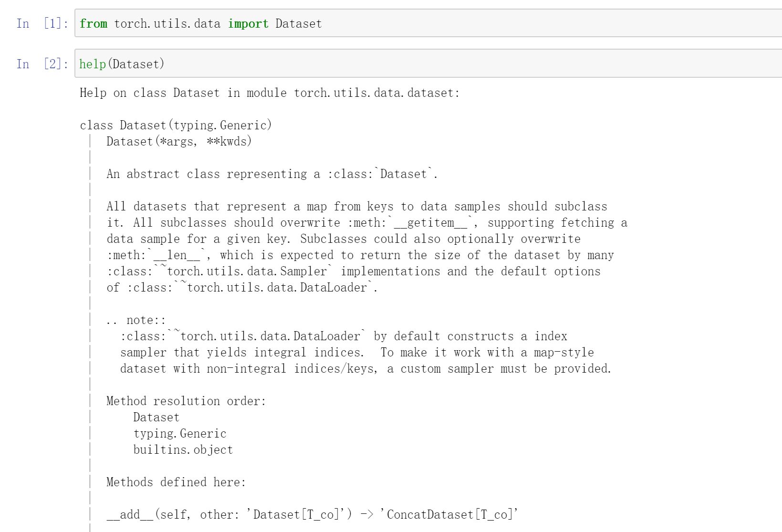Click "typing.Generic" in the resolution order list
This screenshot has height=532, width=782.
click(180, 434)
